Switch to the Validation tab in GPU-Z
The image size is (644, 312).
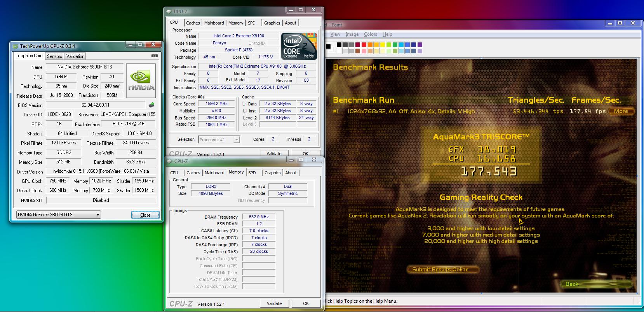point(75,56)
